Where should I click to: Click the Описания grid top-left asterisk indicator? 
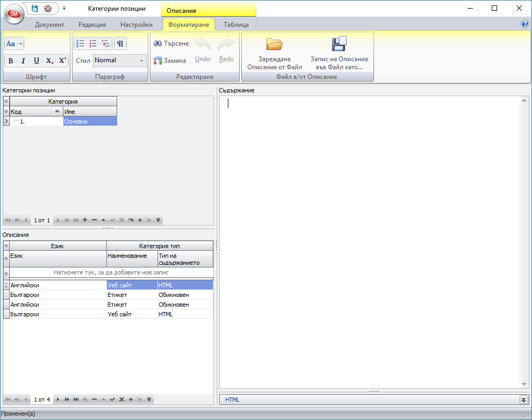click(x=6, y=246)
